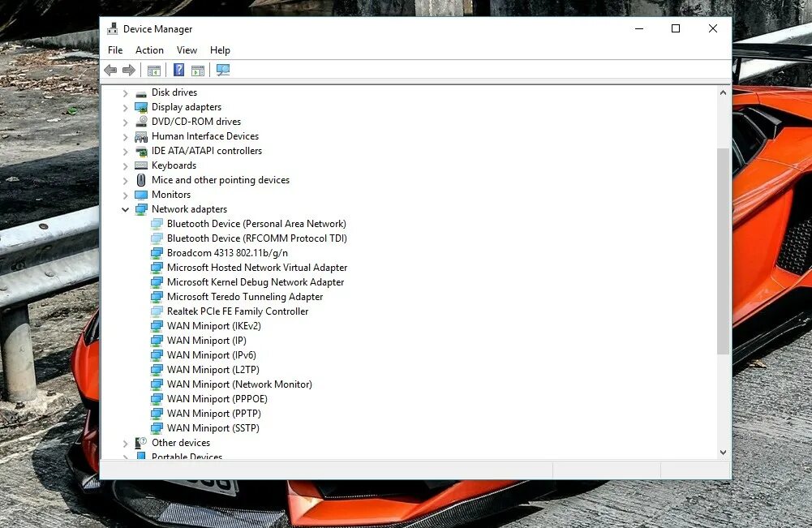Minimize the Device Manager window
This screenshot has height=528, width=812.
pos(639,28)
